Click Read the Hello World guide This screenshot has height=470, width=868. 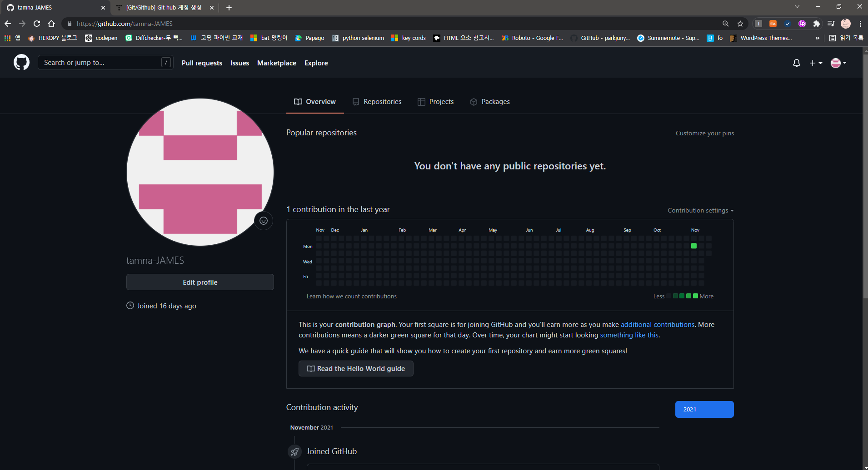356,368
